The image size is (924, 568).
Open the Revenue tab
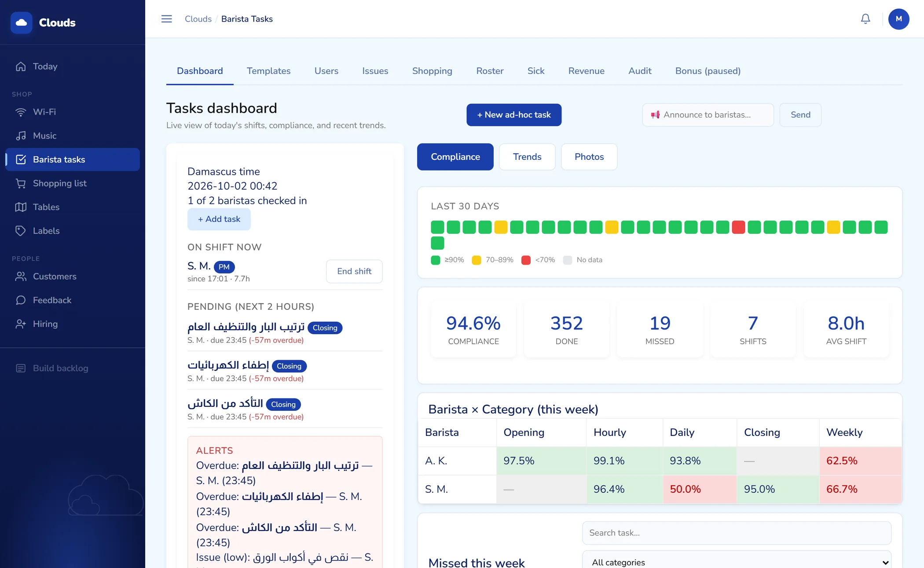(586, 71)
